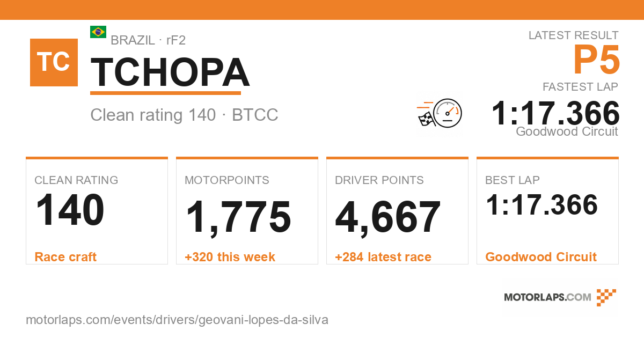Viewport: 644px width, 338px height.
Task: Open the Best Lap 1:17.366 card
Action: 547,211
